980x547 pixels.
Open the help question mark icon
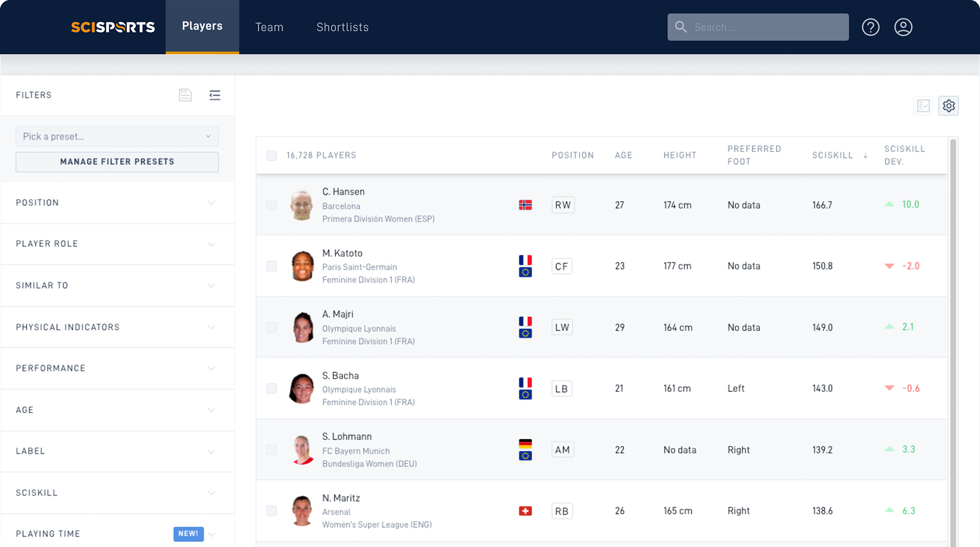click(x=871, y=27)
